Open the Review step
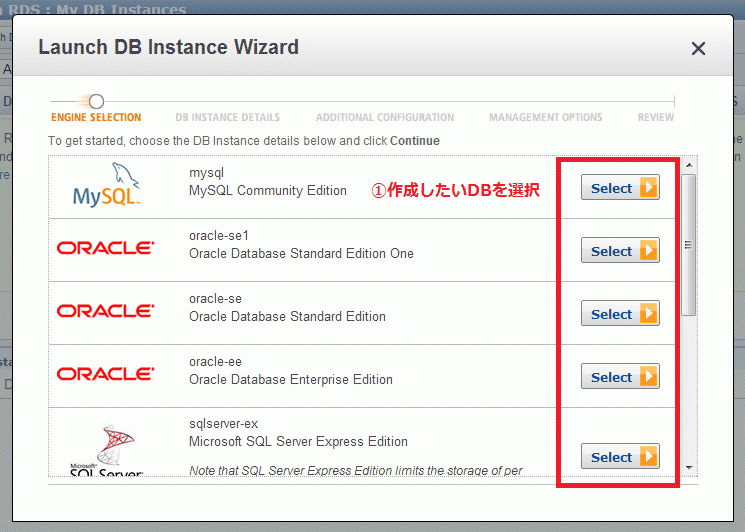745x532 pixels. (x=656, y=117)
